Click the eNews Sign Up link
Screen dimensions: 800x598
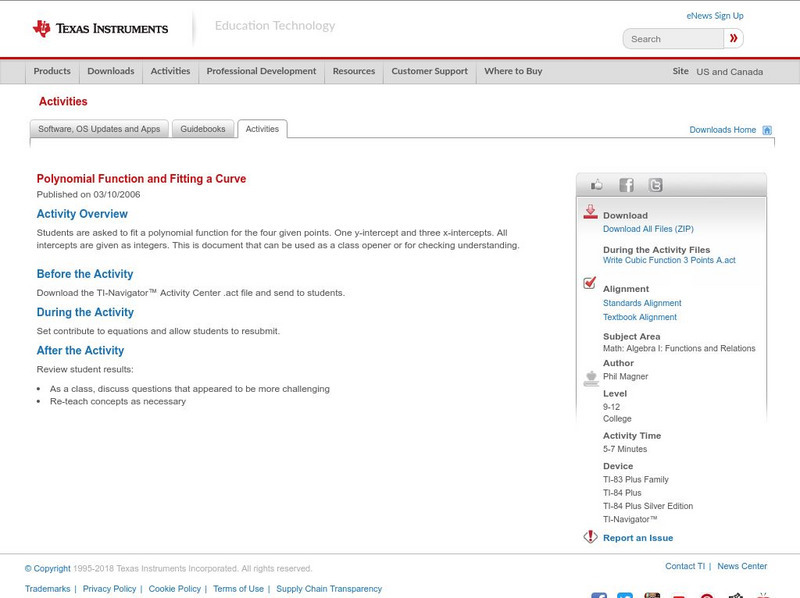(714, 16)
